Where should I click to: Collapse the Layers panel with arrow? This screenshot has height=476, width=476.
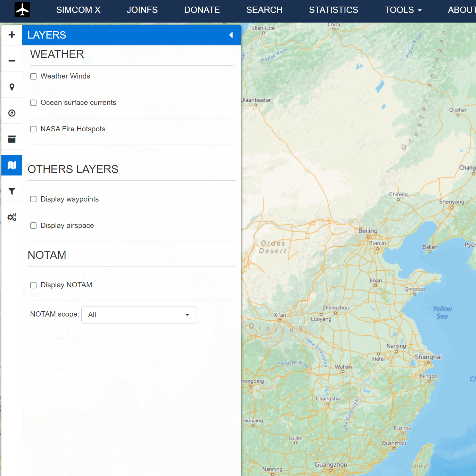(231, 35)
